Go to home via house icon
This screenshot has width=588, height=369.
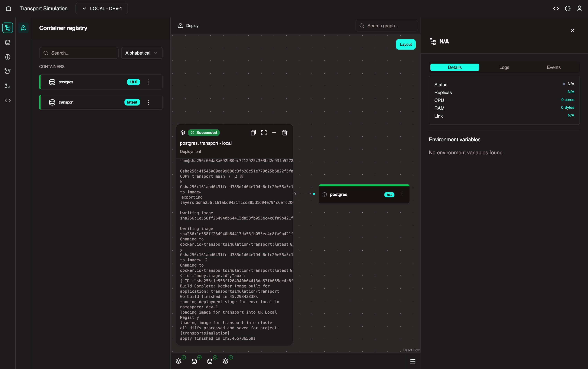pyautogui.click(x=8, y=8)
